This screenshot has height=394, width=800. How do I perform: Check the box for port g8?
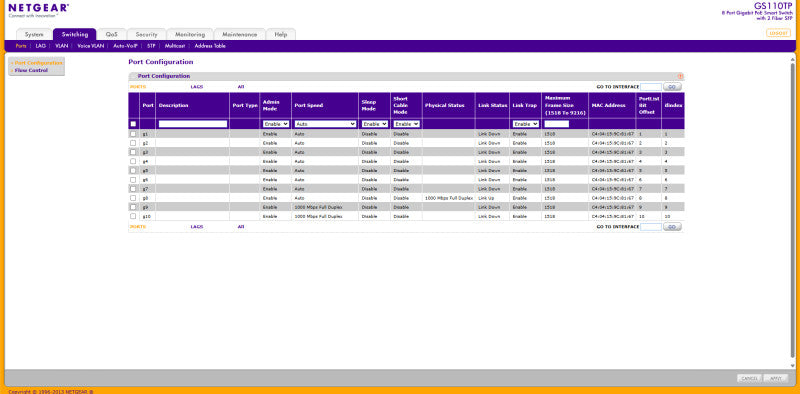click(133, 198)
